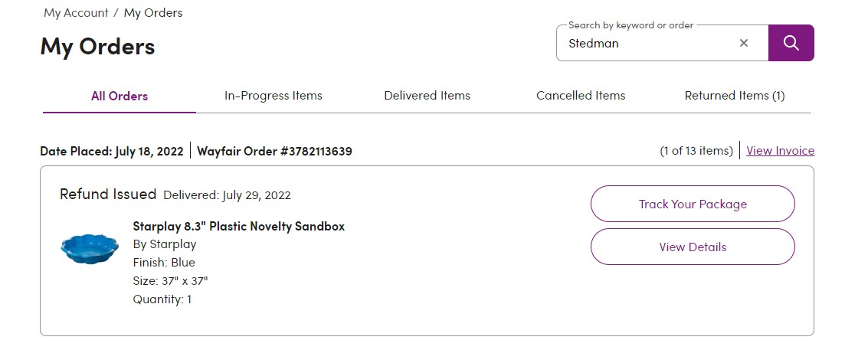The height and width of the screenshot is (363, 868).
Task: Open the View Invoice link
Action: [x=780, y=151]
